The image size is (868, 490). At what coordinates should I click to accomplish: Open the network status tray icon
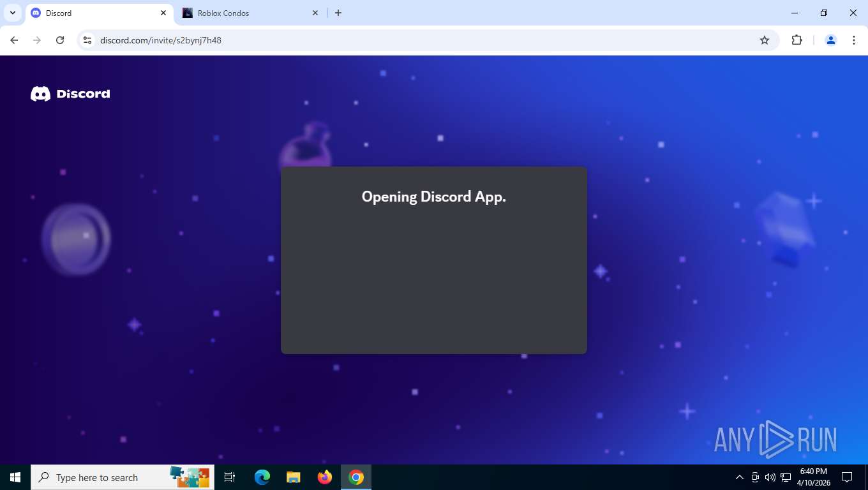click(x=786, y=477)
